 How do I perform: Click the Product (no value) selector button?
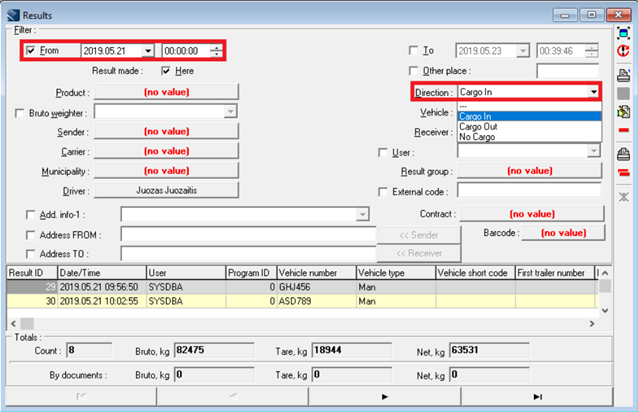[166, 92]
